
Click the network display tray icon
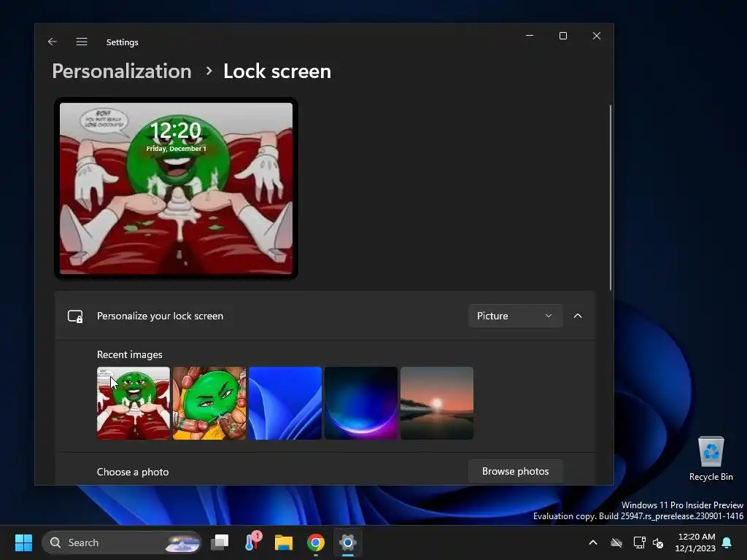[x=639, y=542]
